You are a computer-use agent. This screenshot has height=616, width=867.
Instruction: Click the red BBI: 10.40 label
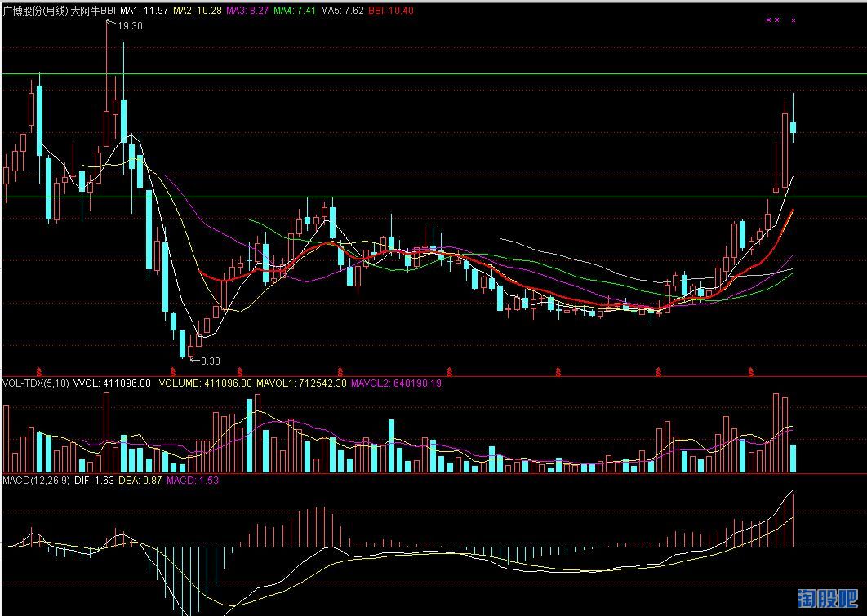pos(391,10)
